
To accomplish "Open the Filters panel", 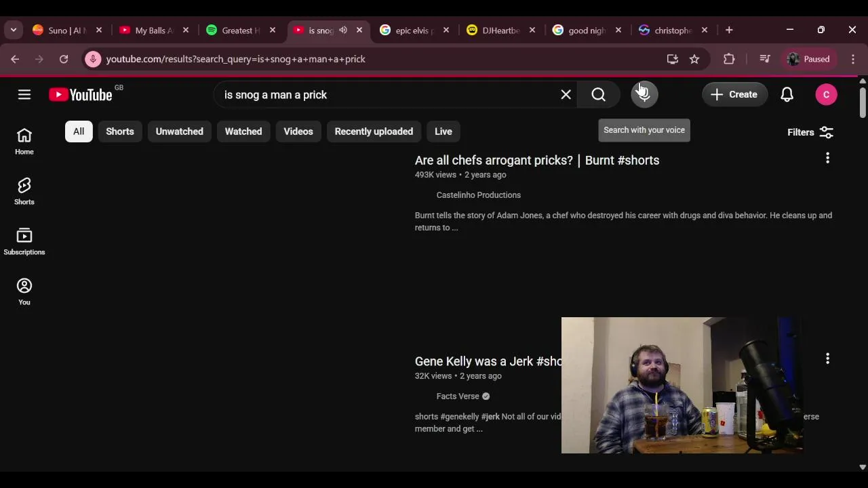I will [x=810, y=132].
